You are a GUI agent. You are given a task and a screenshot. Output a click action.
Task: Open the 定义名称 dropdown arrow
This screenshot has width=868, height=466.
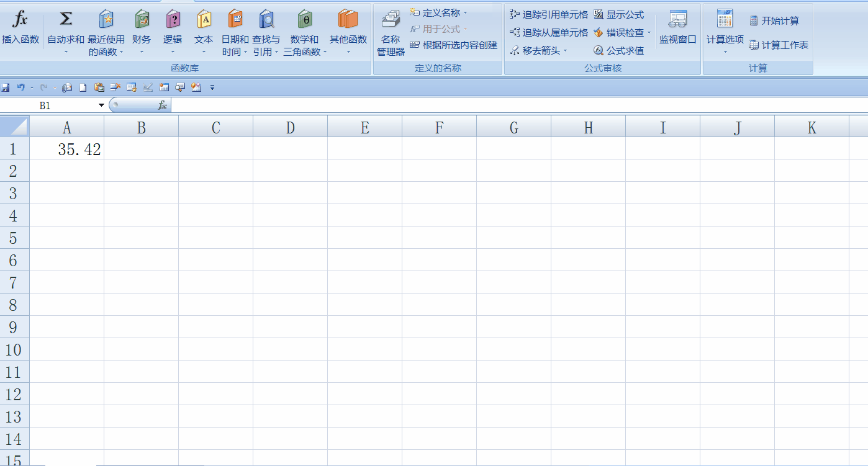click(465, 12)
